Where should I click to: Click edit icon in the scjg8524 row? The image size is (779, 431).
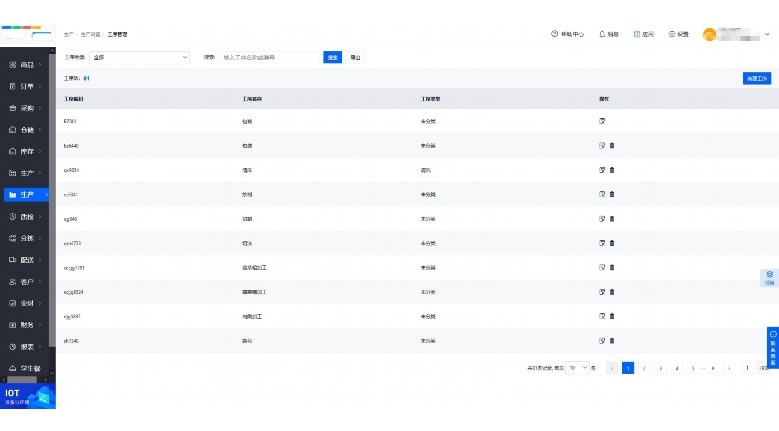[x=602, y=292]
